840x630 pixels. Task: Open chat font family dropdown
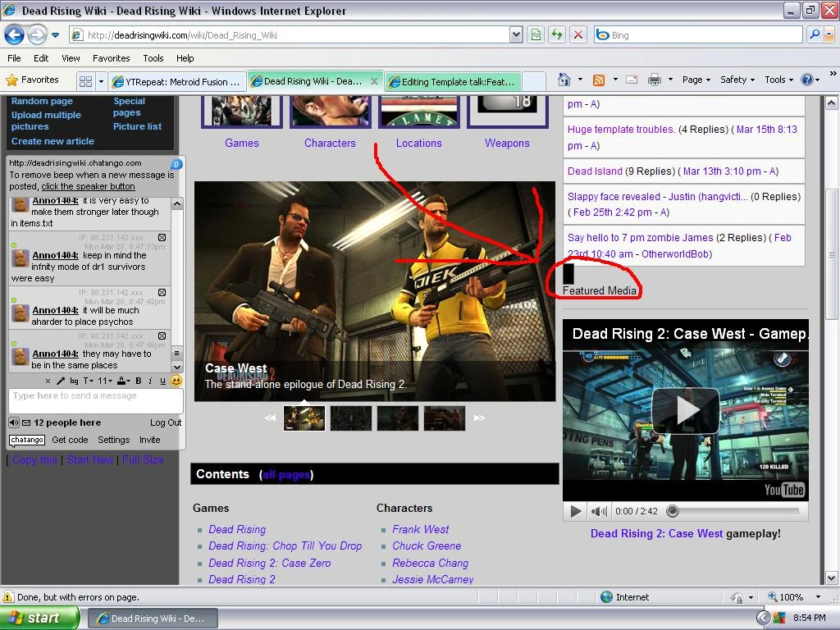pos(89,381)
